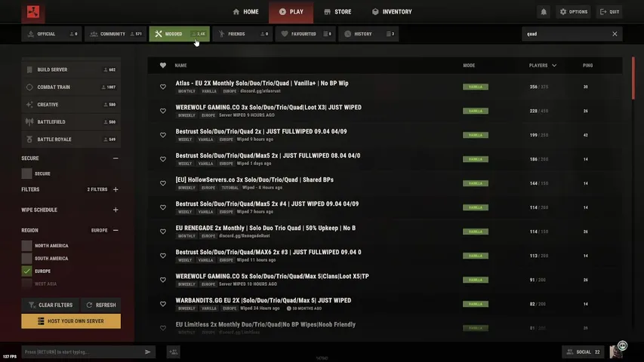Favourite the Atlas EU 2X server

(x=163, y=87)
